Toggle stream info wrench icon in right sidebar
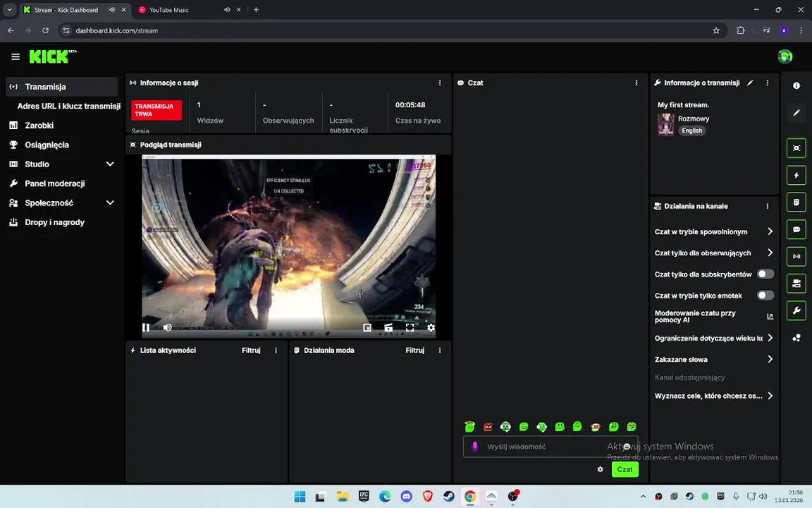The width and height of the screenshot is (812, 508). 796,310
